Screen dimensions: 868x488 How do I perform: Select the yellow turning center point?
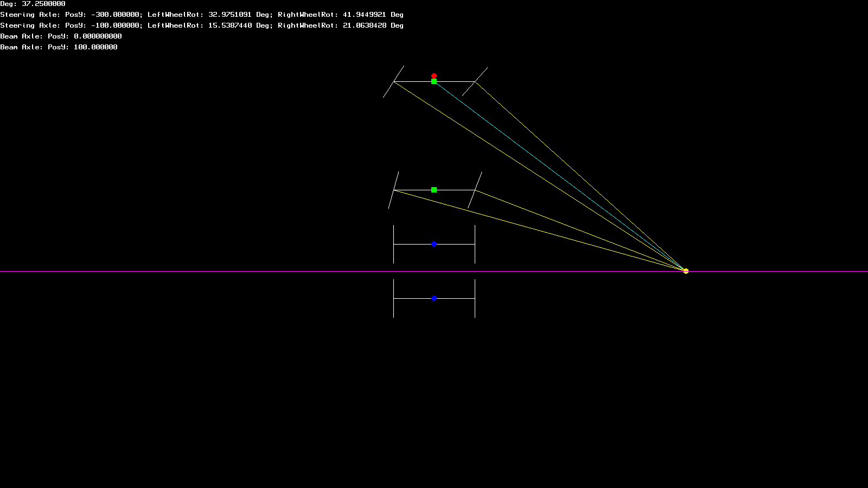pyautogui.click(x=686, y=271)
